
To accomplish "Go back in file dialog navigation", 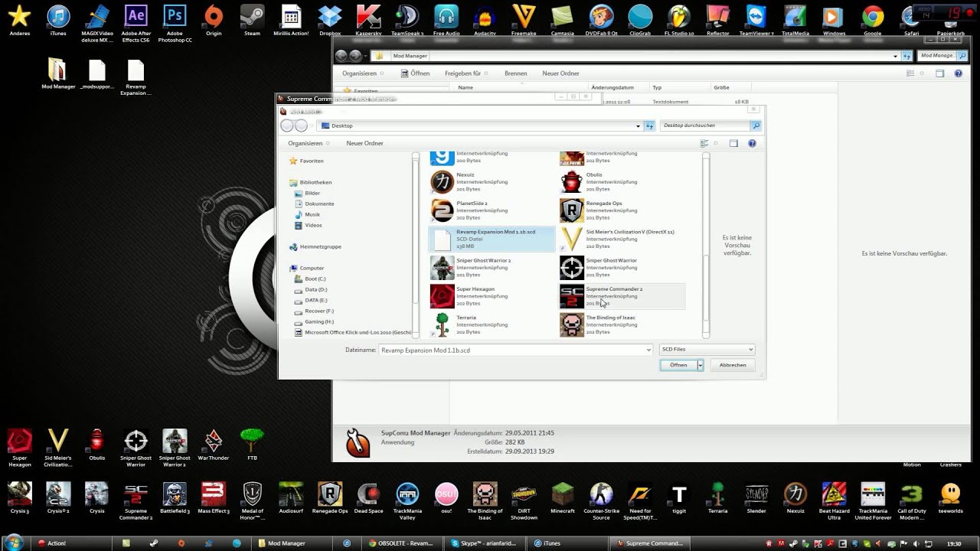I will (287, 126).
